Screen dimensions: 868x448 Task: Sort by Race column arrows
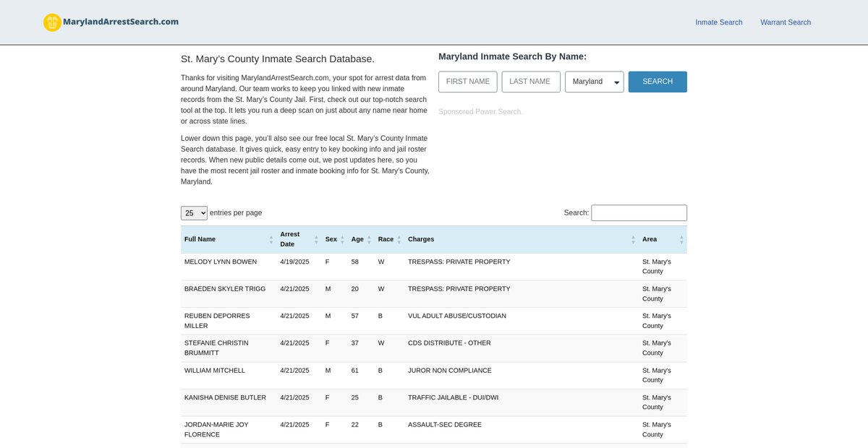pos(399,239)
